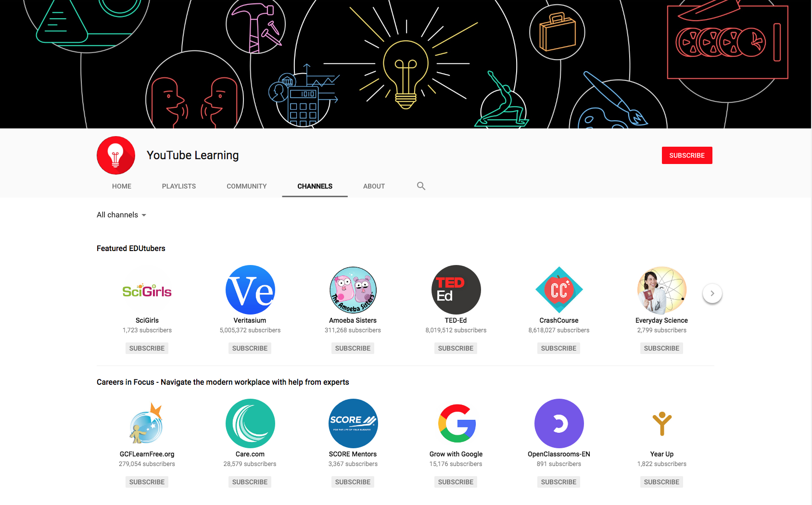Select the Channels tab

[x=315, y=186]
